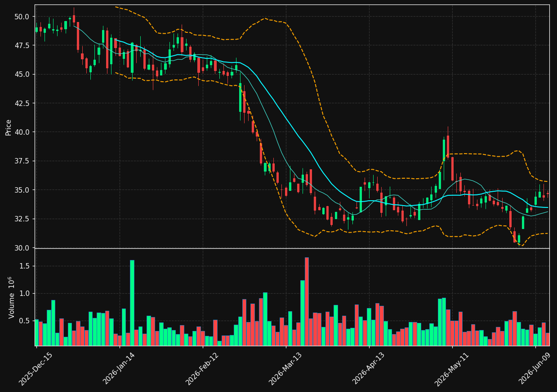Image resolution: width=557 pixels, height=392 pixels.
Task: Click the 2026-Mar-13 date label
Action: (285, 369)
